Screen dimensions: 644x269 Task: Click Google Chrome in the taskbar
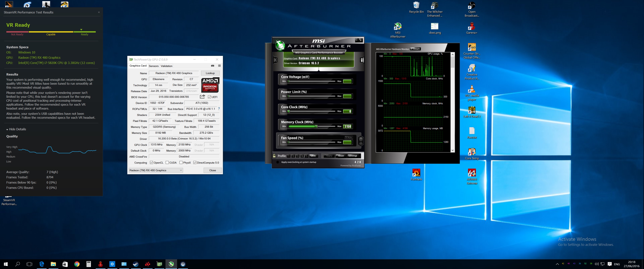pyautogui.click(x=77, y=264)
